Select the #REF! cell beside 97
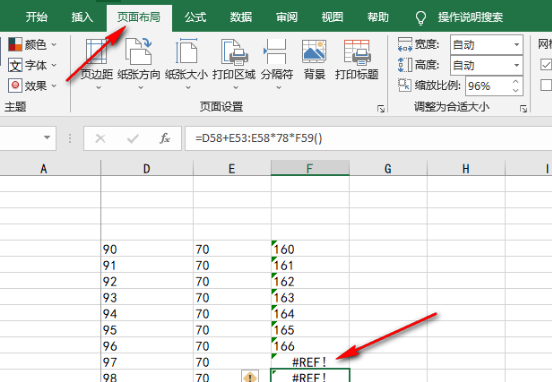Screen dimensions: 552x382 [x=310, y=362]
